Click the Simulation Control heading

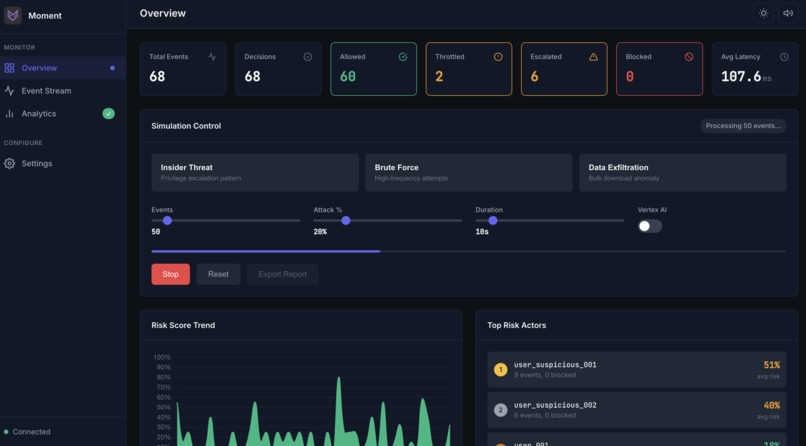click(186, 126)
